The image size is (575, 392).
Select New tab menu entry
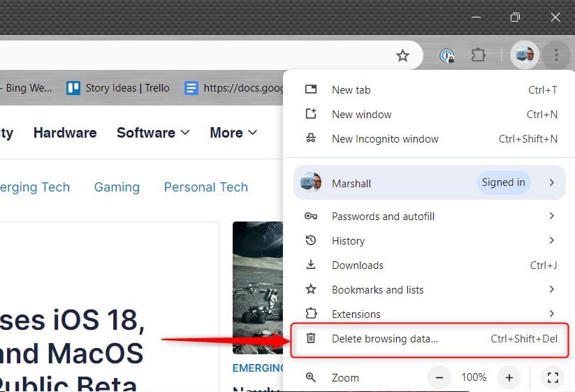(x=430, y=90)
